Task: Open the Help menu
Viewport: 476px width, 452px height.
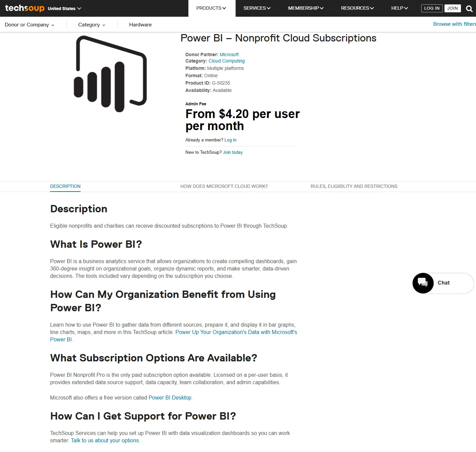Action: (400, 8)
